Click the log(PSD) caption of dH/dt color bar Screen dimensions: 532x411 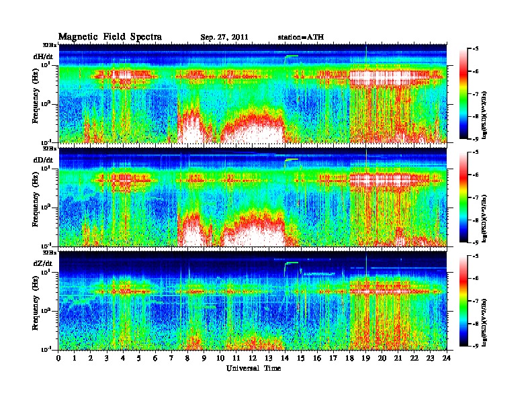[485, 116]
